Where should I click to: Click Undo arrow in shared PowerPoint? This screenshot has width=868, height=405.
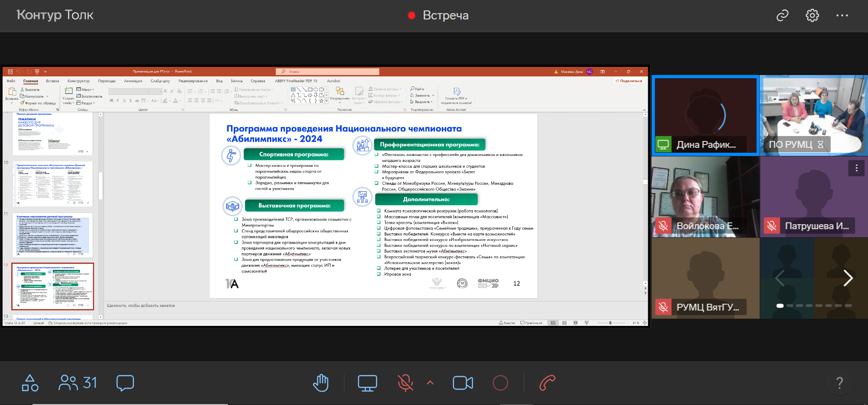[x=19, y=71]
